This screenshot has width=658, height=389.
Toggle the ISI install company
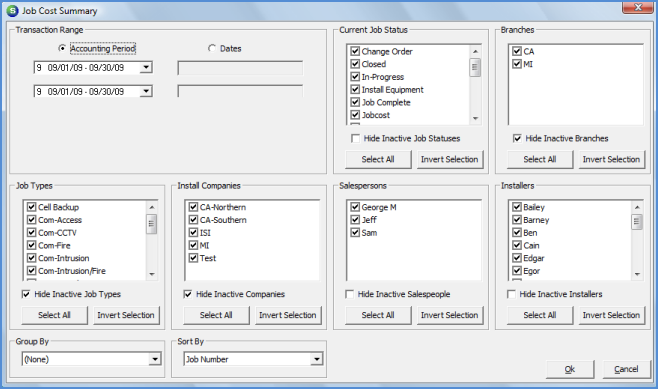pyautogui.click(x=193, y=232)
